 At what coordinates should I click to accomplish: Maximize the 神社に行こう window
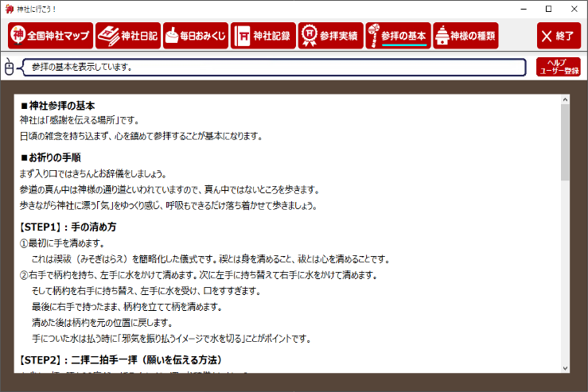pyautogui.click(x=548, y=9)
